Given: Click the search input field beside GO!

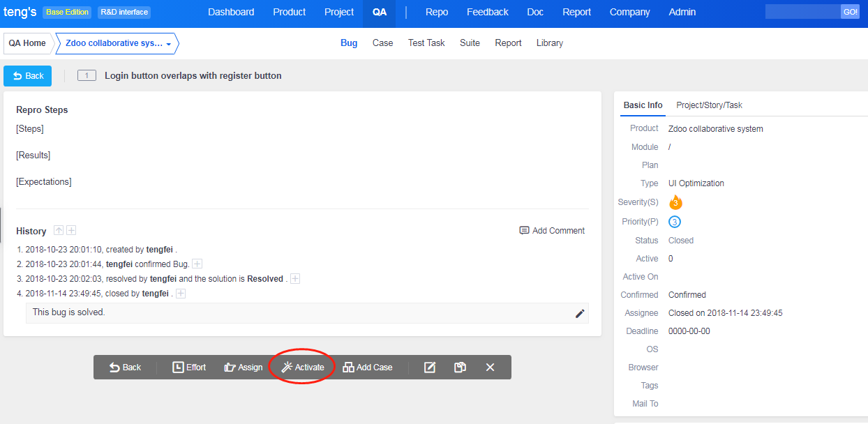Looking at the screenshot, I should [802, 12].
